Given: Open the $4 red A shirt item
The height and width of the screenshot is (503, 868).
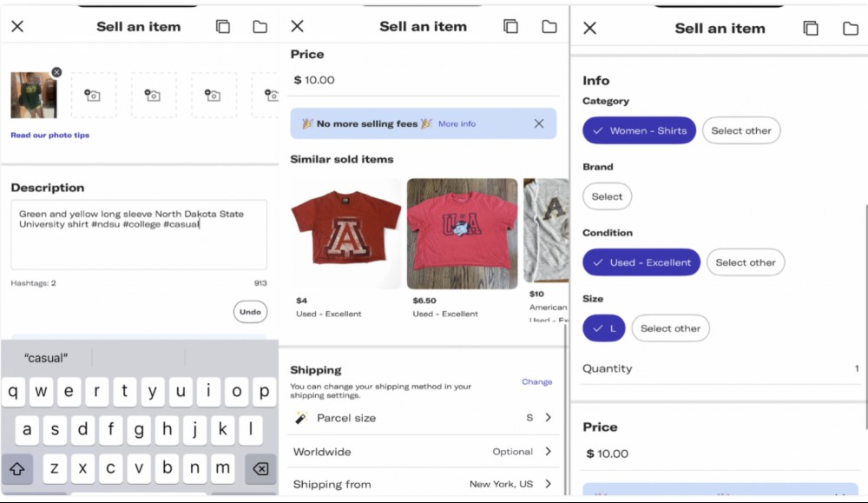Looking at the screenshot, I should 345,234.
